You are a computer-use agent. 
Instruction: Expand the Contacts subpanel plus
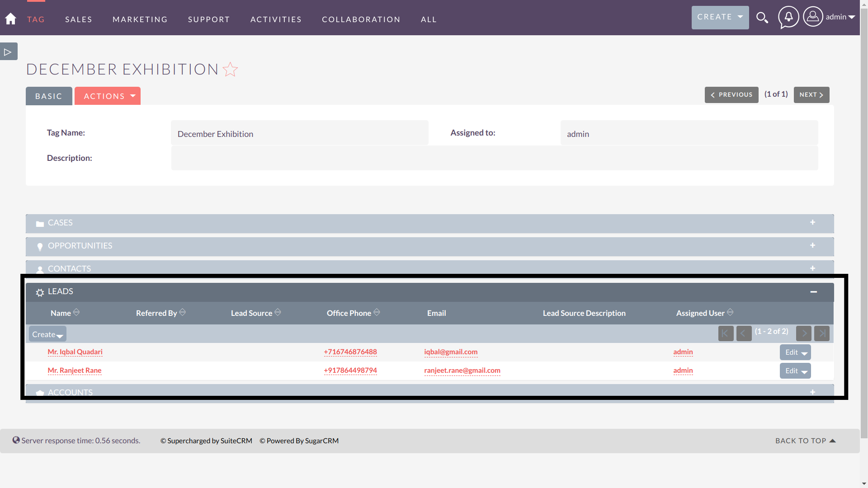(813, 268)
